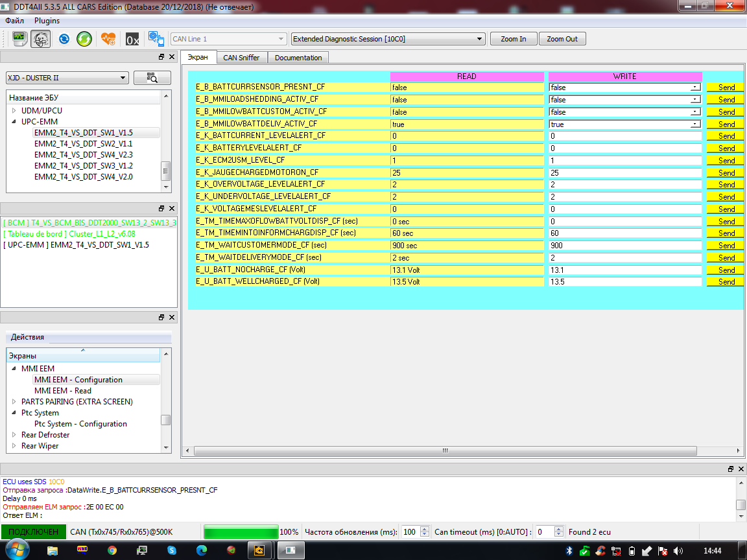Undock the ECU list panel
The height and width of the screenshot is (560, 747).
161,56
